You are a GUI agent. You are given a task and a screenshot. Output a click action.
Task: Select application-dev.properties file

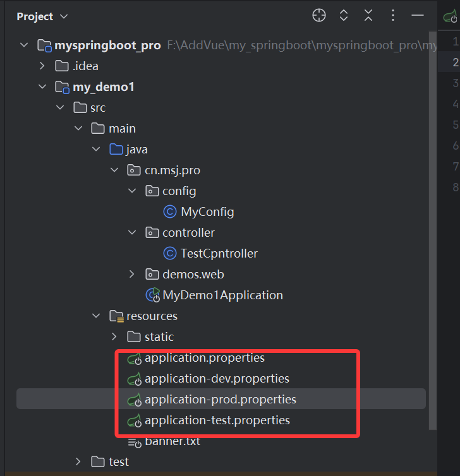click(x=216, y=379)
